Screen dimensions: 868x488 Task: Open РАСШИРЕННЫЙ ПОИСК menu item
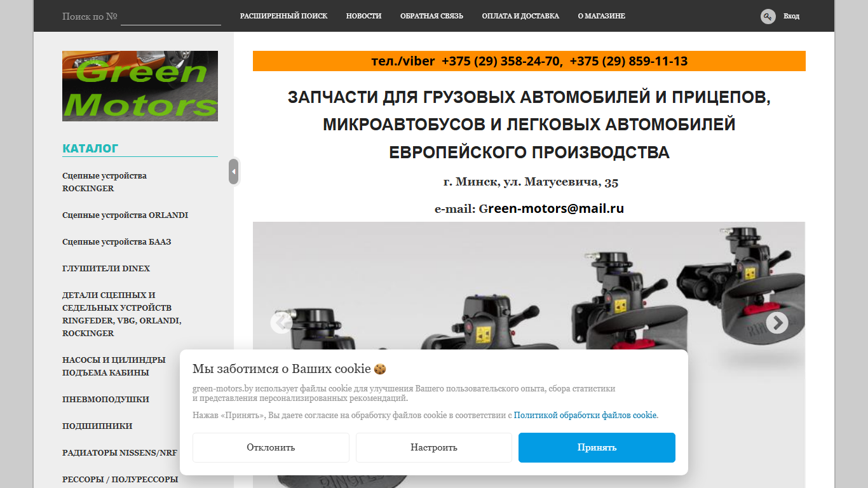[x=283, y=16]
